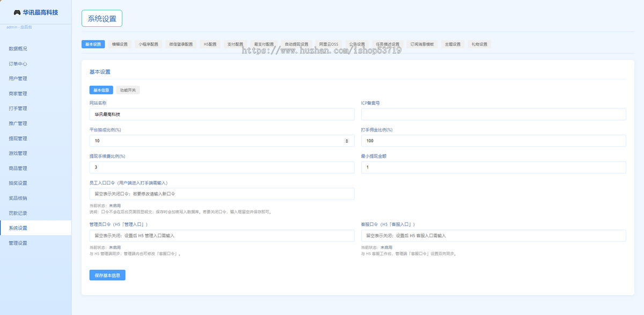Click the 网站名称 input field

click(x=222, y=114)
